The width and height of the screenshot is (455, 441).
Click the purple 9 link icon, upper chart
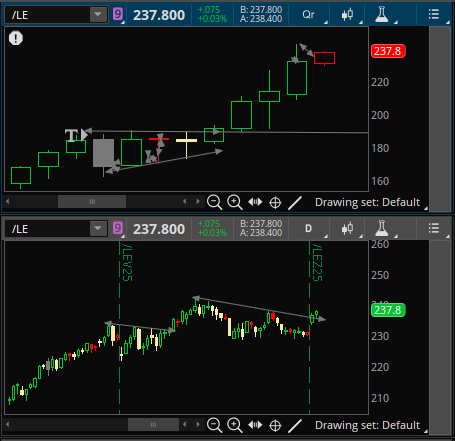tap(118, 14)
